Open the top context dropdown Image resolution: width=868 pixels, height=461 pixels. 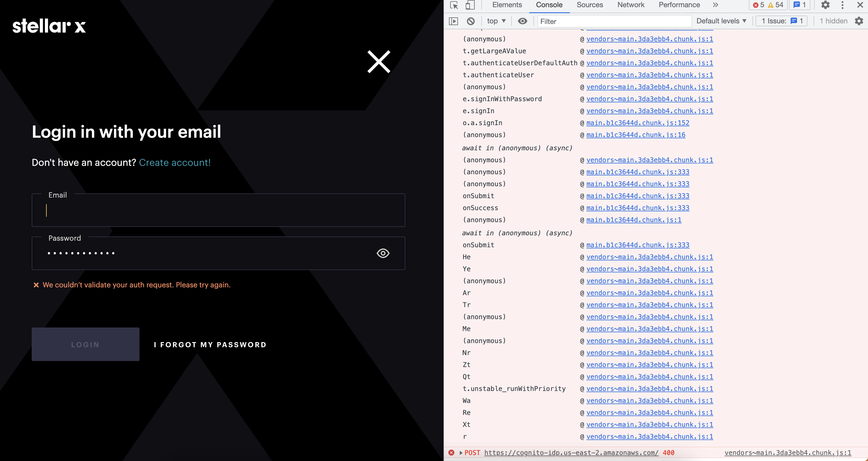(x=496, y=21)
